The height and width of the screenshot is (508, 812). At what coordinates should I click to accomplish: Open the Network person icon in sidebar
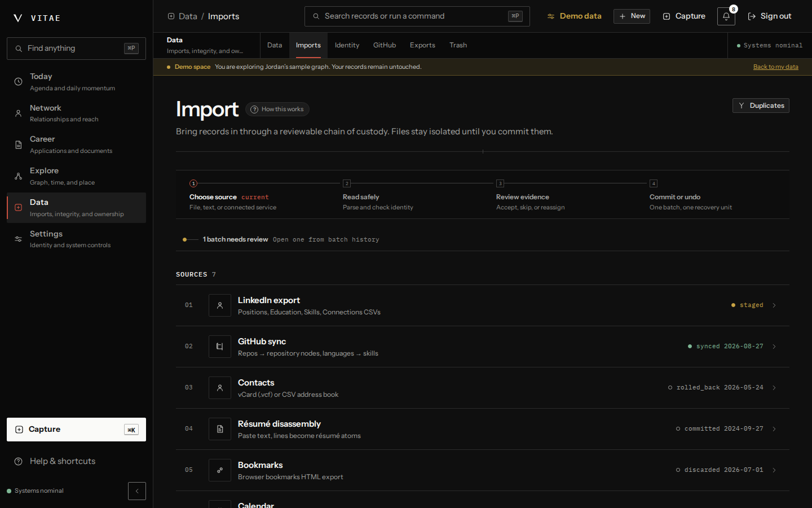(x=18, y=113)
